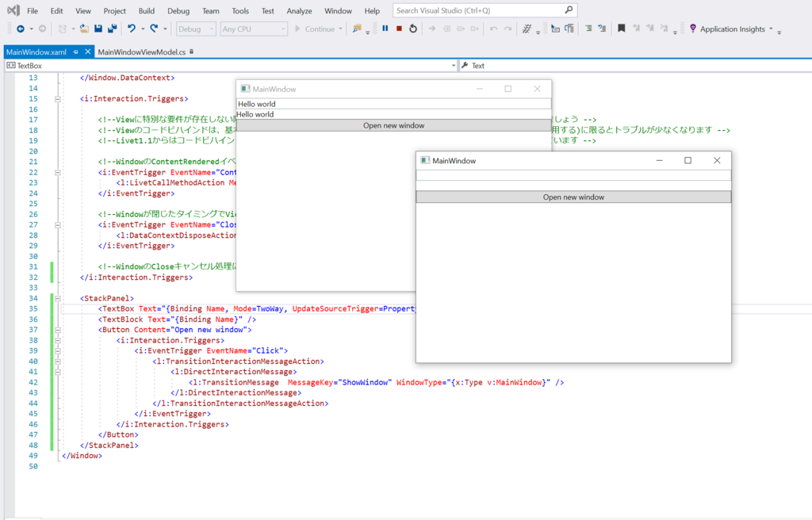Close the MainWindow.xaml tab

tap(88, 52)
